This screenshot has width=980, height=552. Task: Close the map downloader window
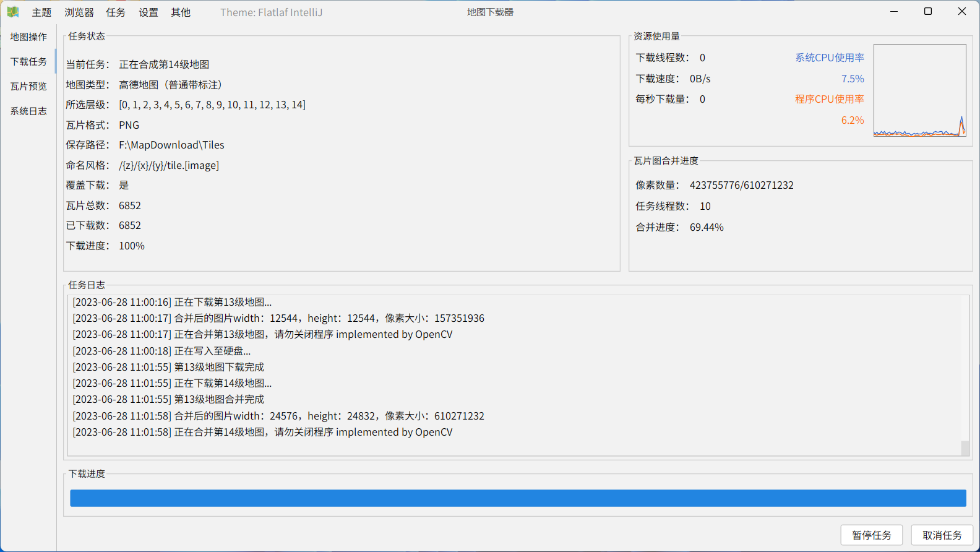coord(962,12)
